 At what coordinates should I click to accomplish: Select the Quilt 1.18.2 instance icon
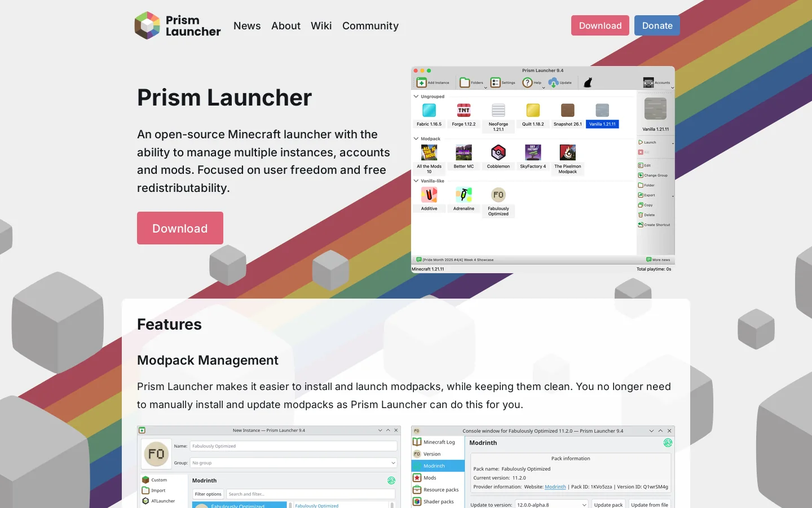pos(533,110)
